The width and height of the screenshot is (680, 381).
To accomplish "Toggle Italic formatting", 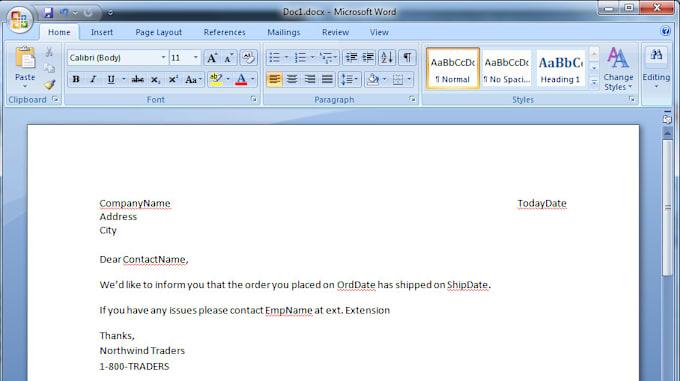I will click(93, 79).
